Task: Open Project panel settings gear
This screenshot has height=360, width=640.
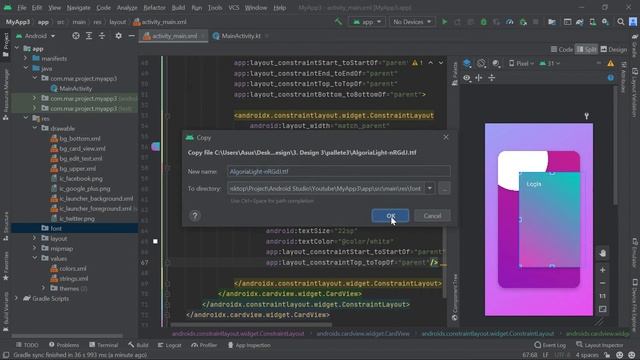Action: click(x=118, y=36)
